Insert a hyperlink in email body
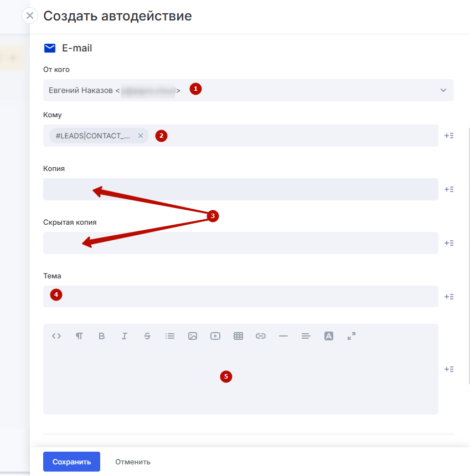This screenshot has width=470, height=476. [261, 336]
